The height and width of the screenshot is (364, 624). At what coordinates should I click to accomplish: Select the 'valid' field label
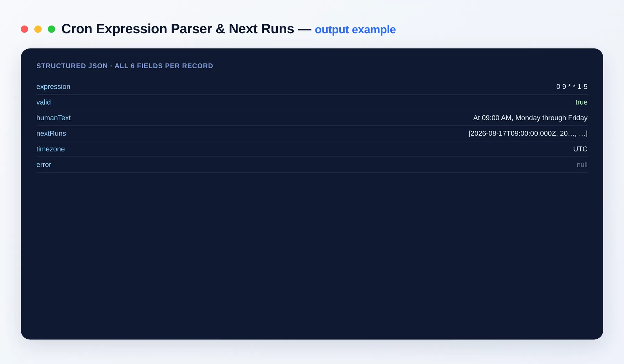pos(44,102)
